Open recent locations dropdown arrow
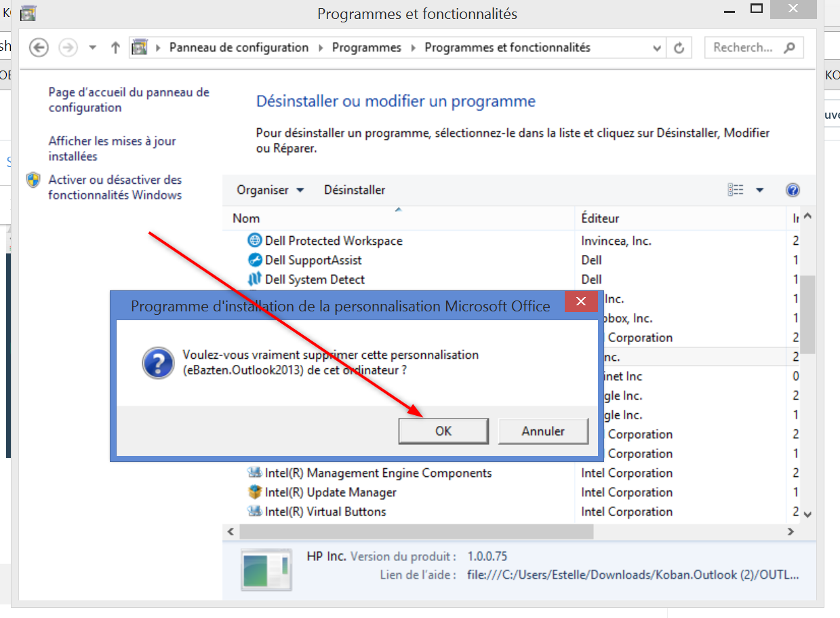 coord(93,47)
